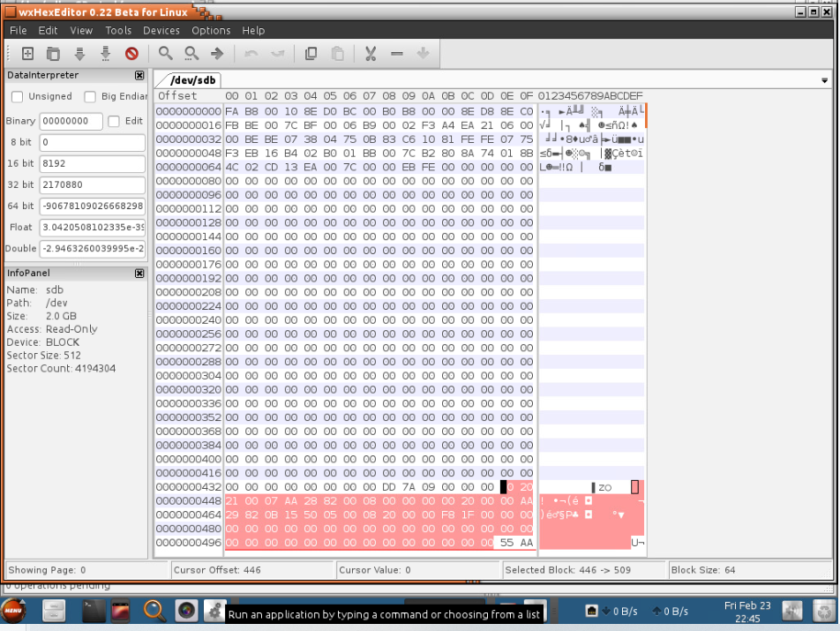Click the Cut scissors icon

click(371, 53)
